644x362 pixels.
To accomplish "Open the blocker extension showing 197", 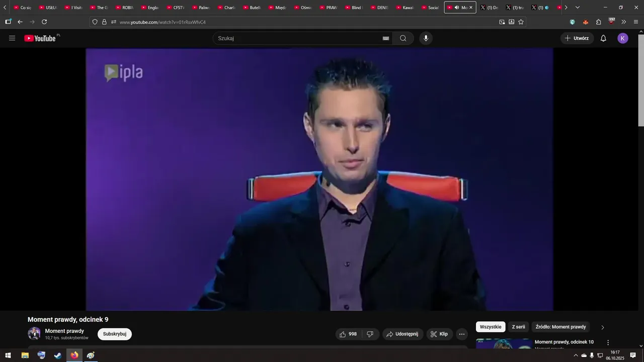I will pos(611,21).
